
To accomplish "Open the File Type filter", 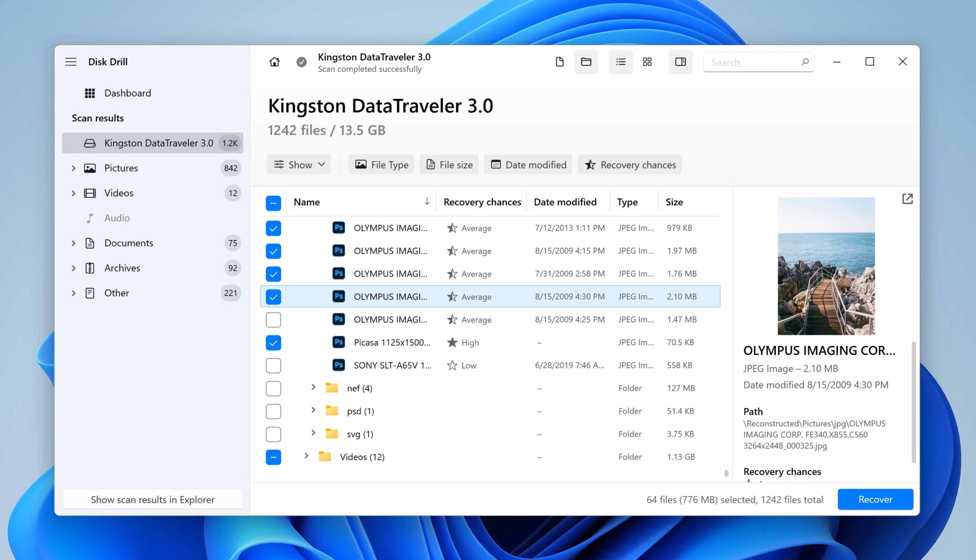I will [x=381, y=164].
